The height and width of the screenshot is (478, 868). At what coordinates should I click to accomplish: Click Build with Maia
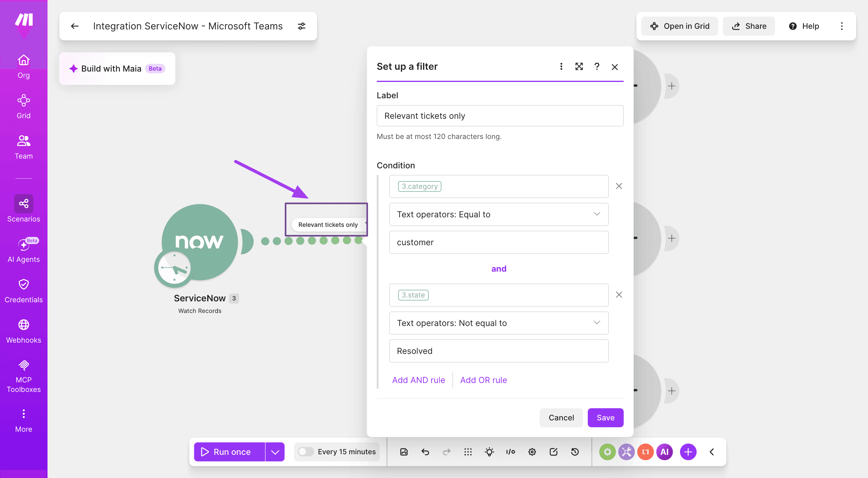coord(117,68)
